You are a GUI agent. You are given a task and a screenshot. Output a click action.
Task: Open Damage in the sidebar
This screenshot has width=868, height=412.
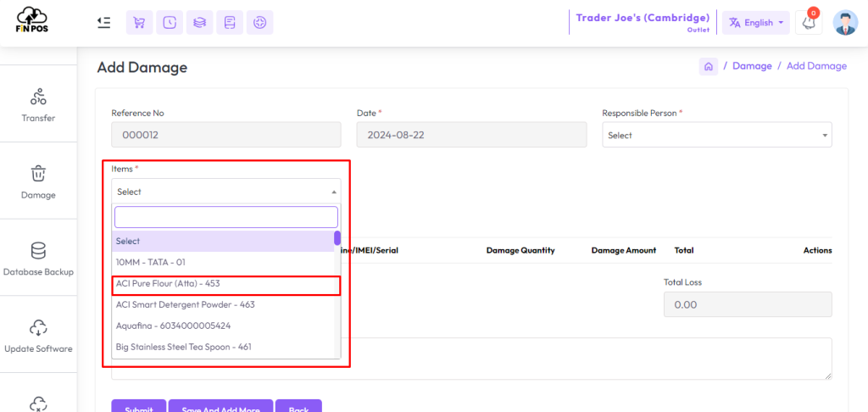[38, 181]
